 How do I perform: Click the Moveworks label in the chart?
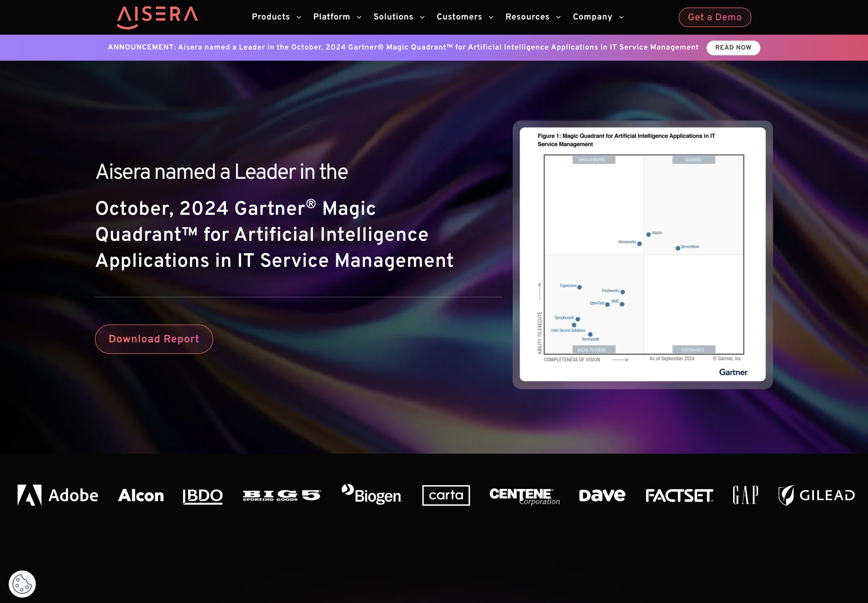(x=627, y=242)
